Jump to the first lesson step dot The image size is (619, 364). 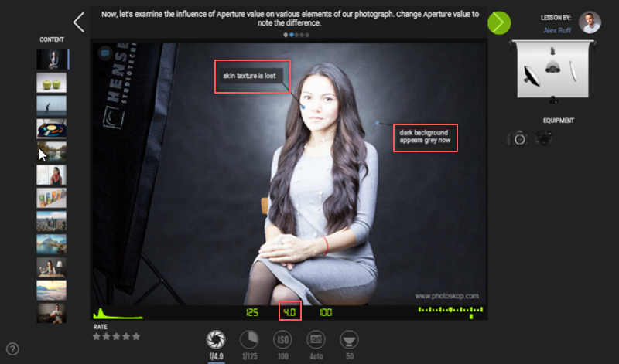tap(286, 35)
